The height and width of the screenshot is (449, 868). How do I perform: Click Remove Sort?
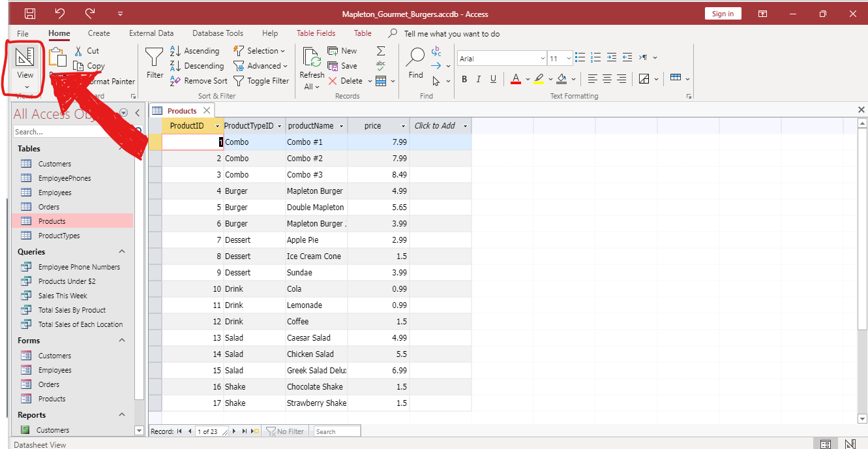(199, 81)
